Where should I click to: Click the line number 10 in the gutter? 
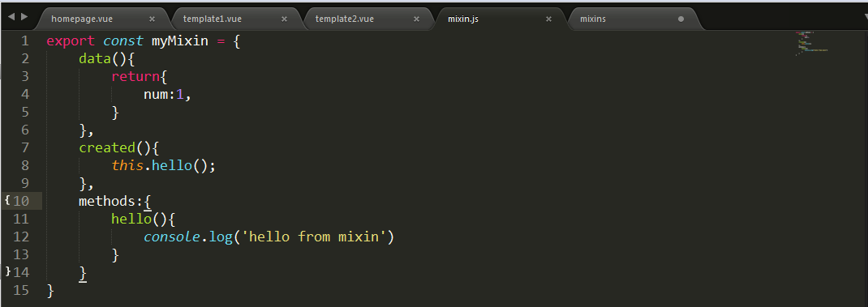coord(21,201)
